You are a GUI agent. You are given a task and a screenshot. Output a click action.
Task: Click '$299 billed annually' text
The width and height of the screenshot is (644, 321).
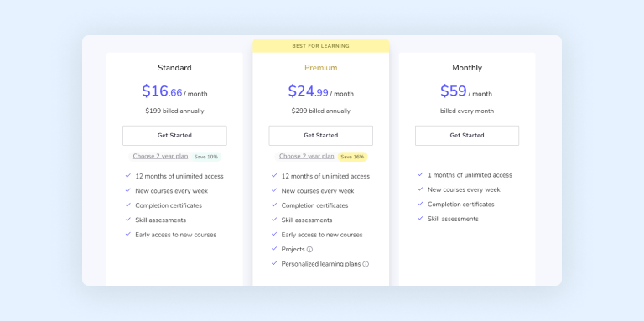[x=321, y=111]
